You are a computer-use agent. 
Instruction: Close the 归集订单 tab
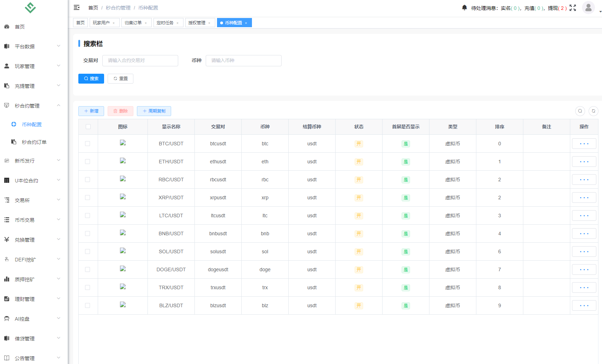[x=146, y=23]
